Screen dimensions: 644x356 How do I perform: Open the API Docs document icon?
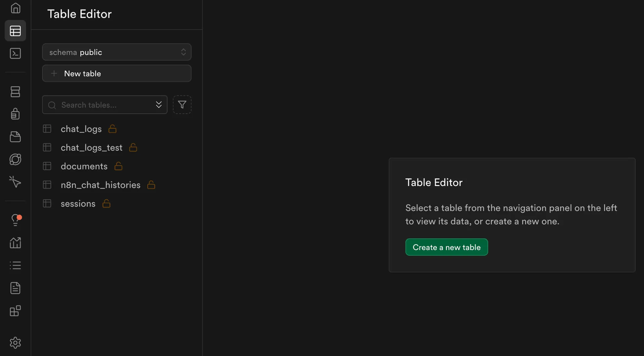(15, 288)
